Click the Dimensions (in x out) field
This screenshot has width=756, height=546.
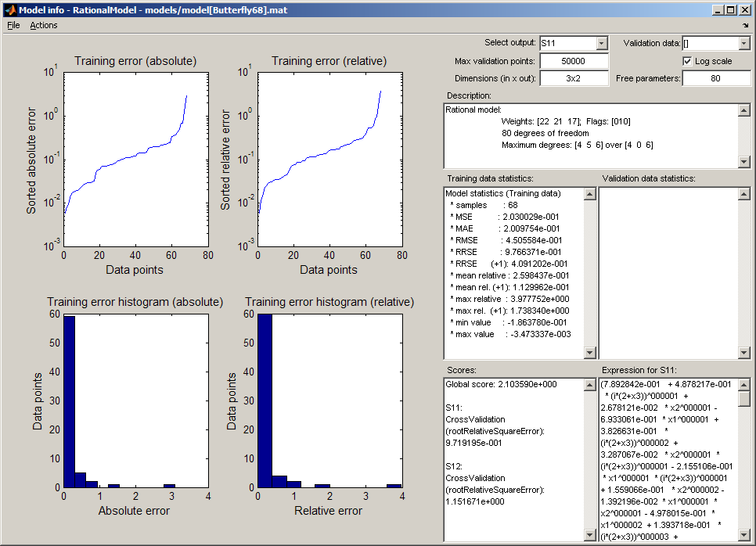(574, 78)
